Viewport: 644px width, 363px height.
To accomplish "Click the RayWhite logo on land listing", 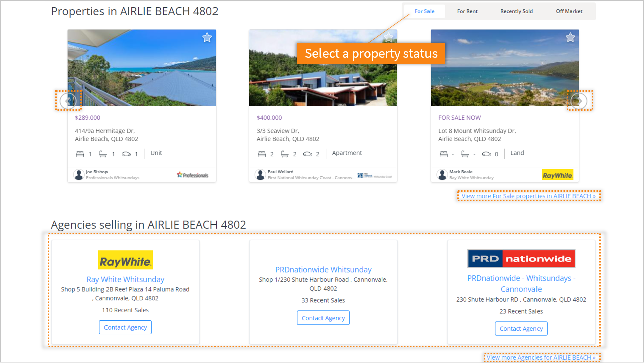I will point(557,175).
